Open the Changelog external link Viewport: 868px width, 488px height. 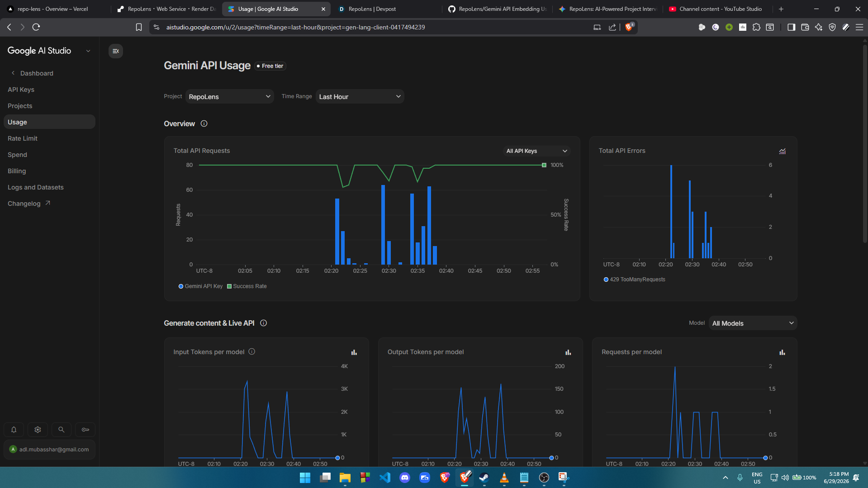(29, 204)
